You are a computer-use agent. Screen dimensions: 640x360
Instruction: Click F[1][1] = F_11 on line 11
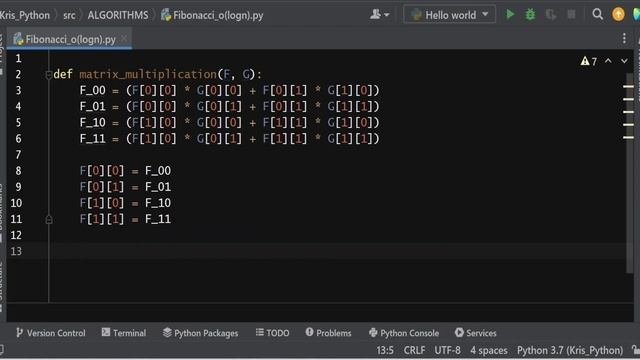125,219
